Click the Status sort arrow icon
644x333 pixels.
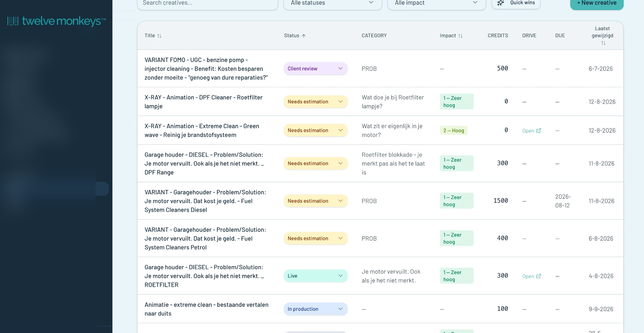(x=304, y=36)
